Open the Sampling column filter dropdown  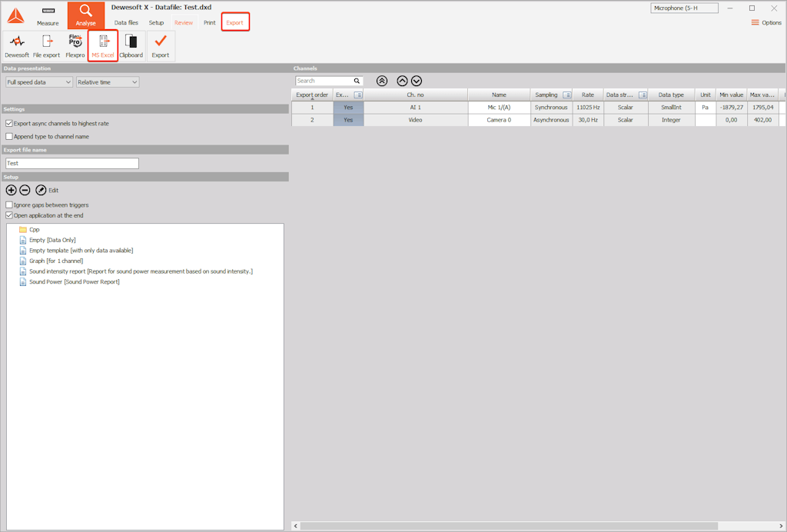(x=566, y=95)
